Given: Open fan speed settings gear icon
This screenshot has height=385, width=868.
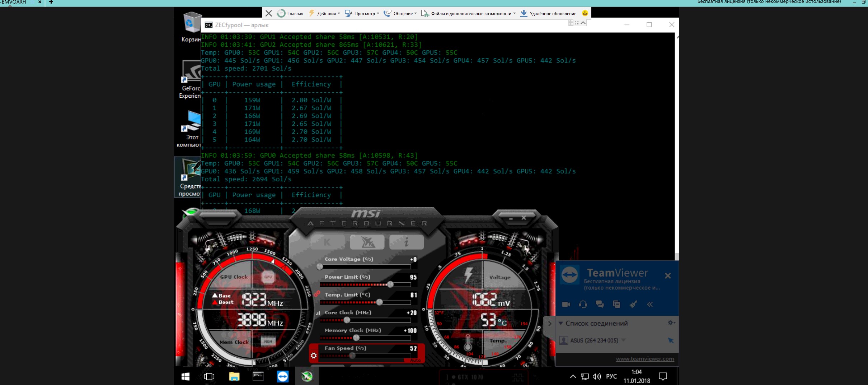Looking at the screenshot, I should 314,356.
